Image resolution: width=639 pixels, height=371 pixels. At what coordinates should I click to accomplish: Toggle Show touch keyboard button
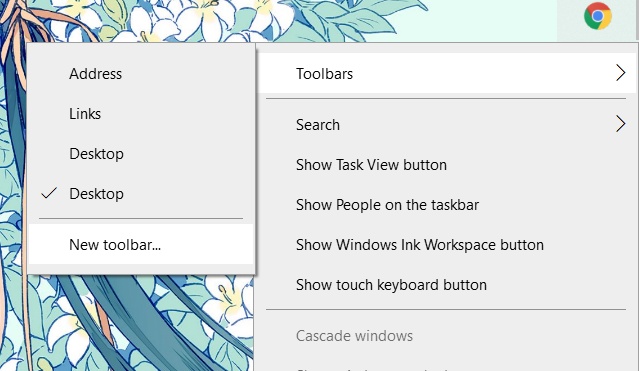click(447, 285)
